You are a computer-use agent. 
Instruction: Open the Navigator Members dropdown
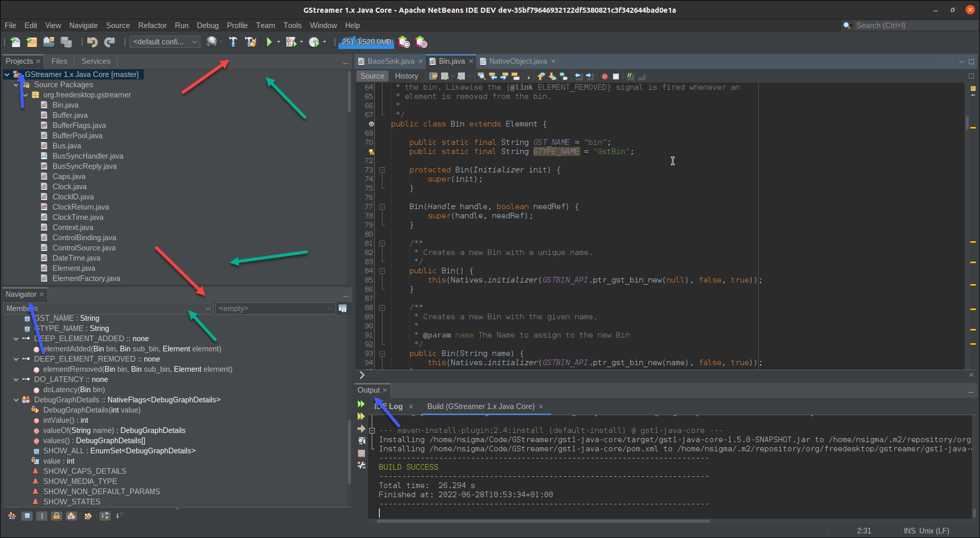pyautogui.click(x=108, y=309)
